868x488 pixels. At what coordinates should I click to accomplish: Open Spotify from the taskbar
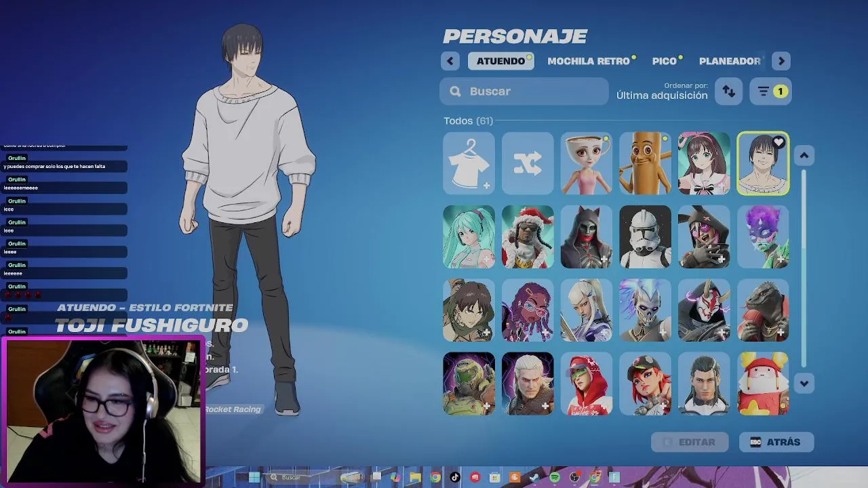(x=555, y=477)
